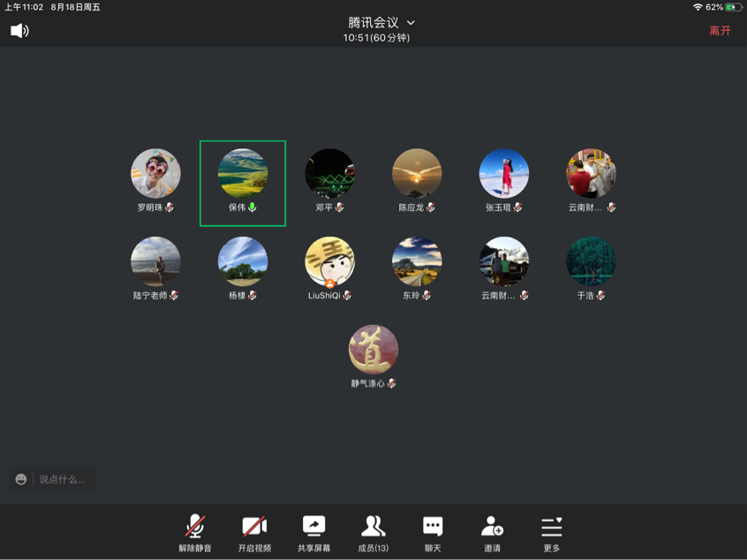This screenshot has width=747, height=560.
Task: Click the name label 静气涤心
Action: pos(368,383)
